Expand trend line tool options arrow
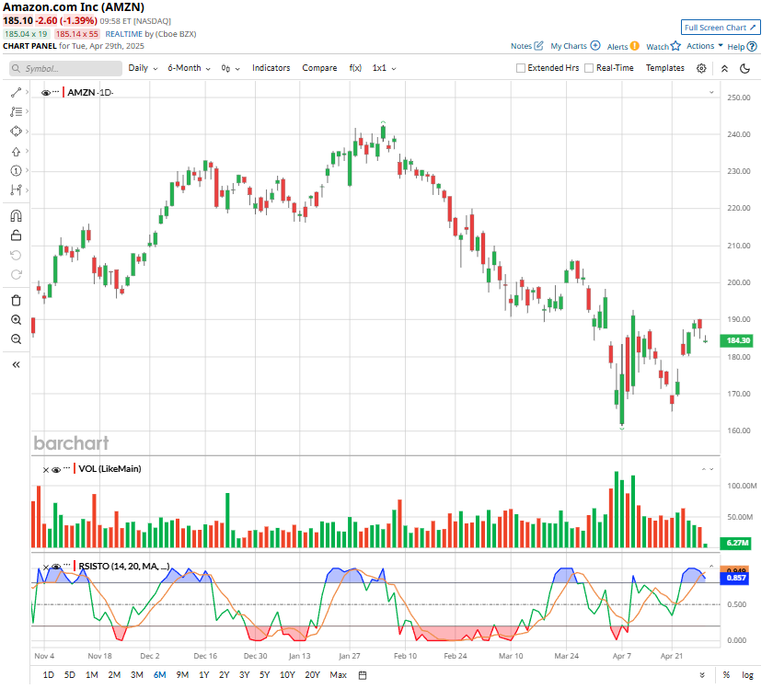Screen dimensions: 773x700 [x=27, y=92]
